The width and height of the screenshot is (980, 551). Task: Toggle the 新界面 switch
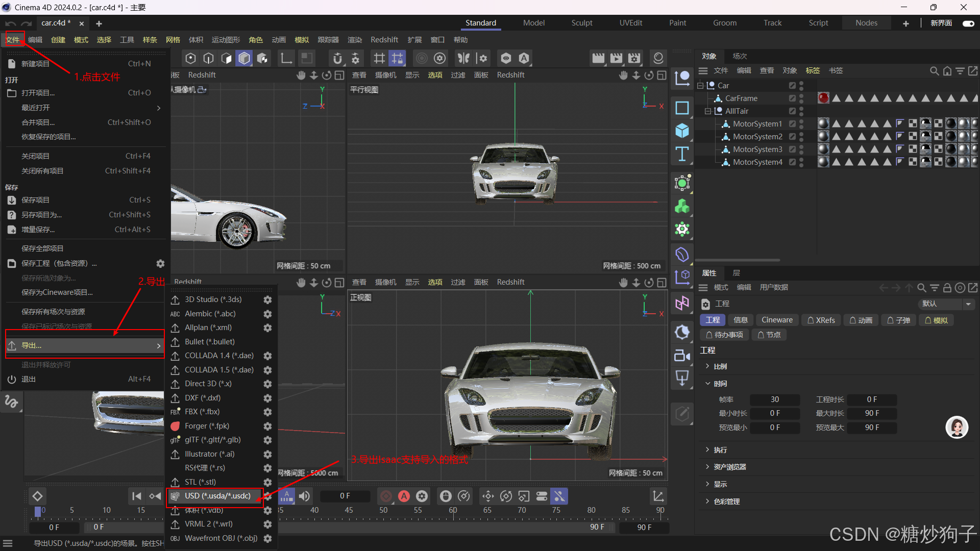[x=968, y=23]
